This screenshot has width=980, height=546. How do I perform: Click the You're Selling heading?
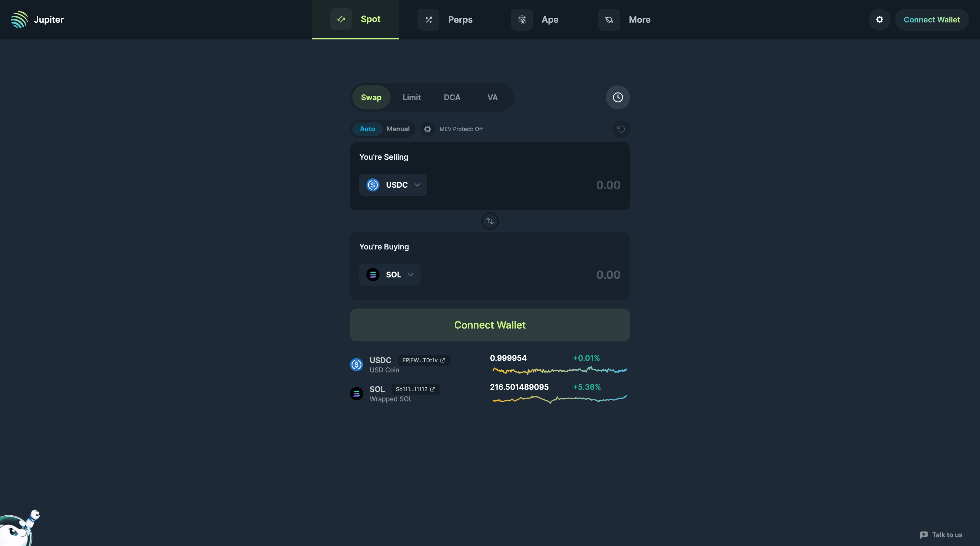click(x=384, y=157)
